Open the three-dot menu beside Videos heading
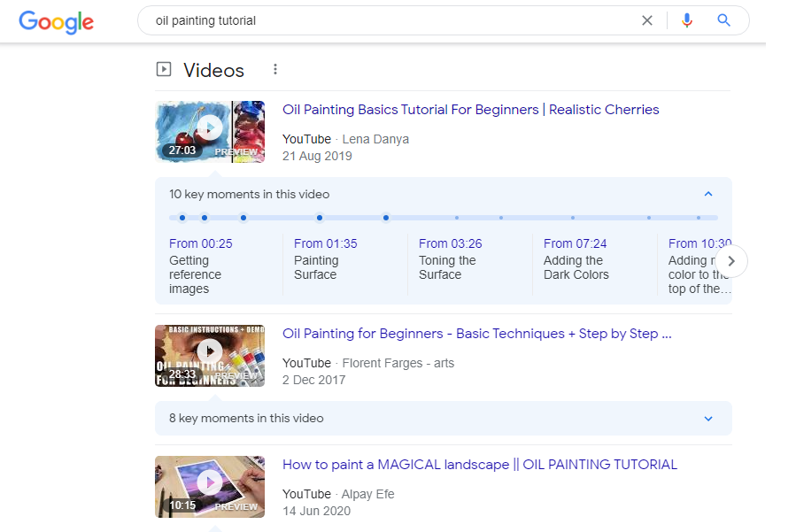This screenshot has height=532, width=796. click(275, 68)
